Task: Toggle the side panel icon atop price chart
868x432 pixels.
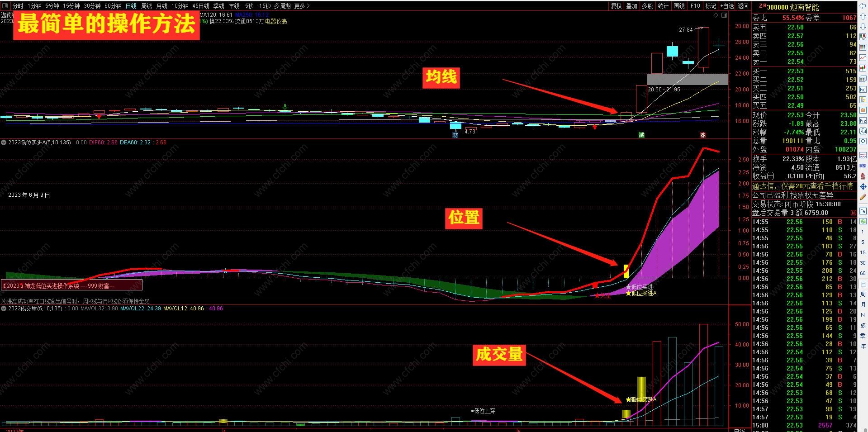Action: [724, 15]
